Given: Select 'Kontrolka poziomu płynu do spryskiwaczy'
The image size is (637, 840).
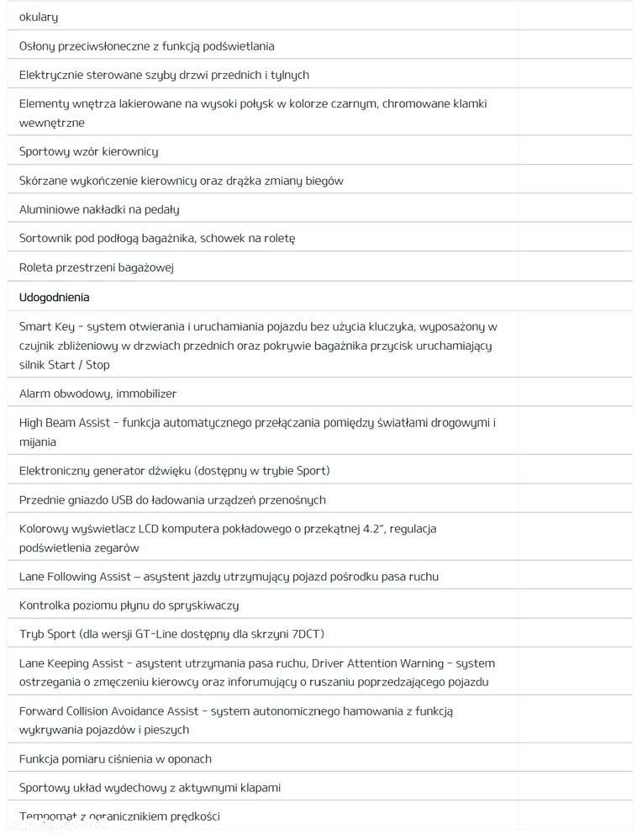Looking at the screenshot, I should [x=129, y=605].
